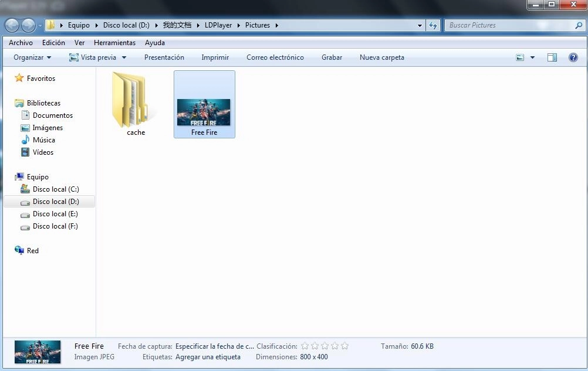Select Disco local (C:) in the sidebar
588x371 pixels.
[49, 189]
